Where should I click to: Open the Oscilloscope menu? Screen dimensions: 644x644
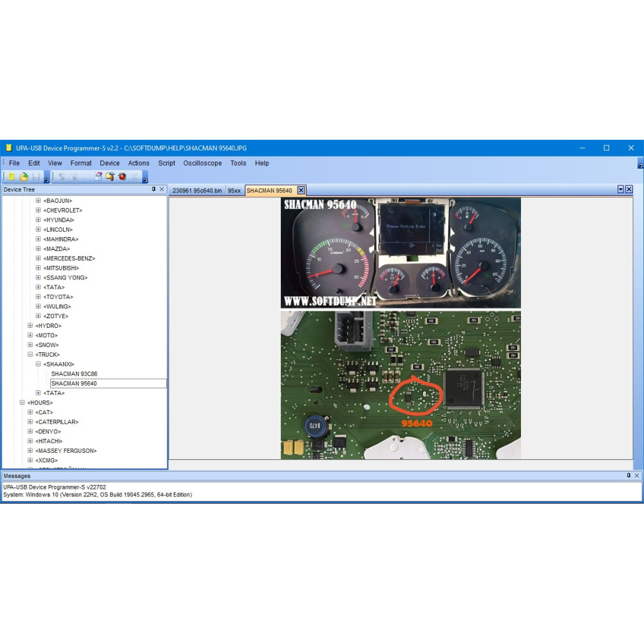202,163
